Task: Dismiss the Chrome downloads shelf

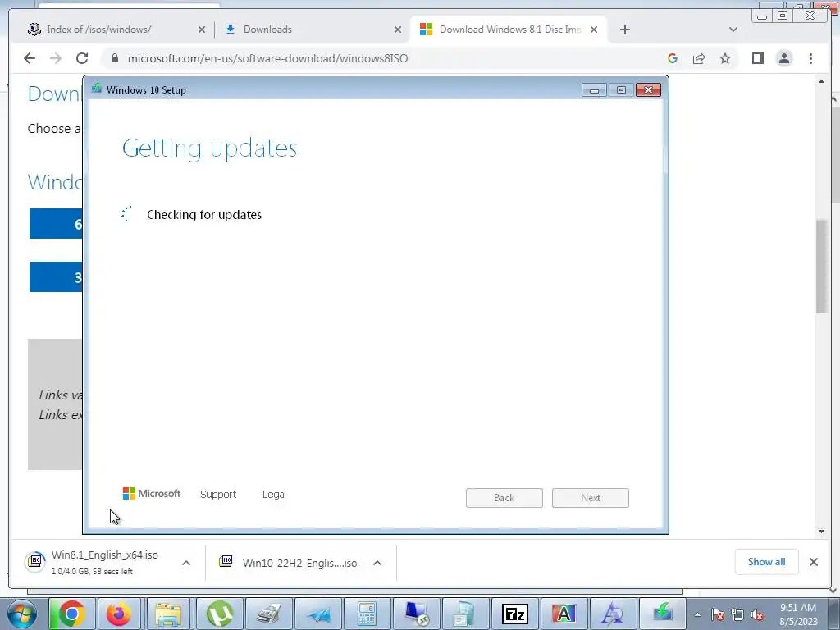Action: pyautogui.click(x=813, y=561)
